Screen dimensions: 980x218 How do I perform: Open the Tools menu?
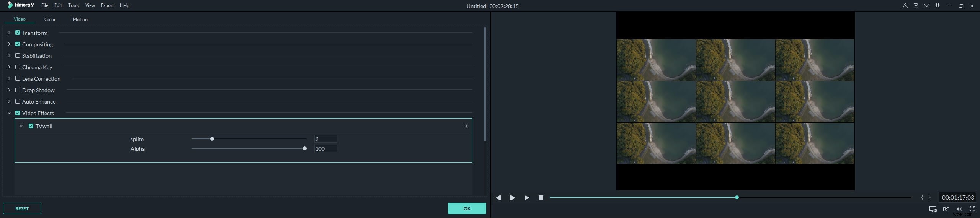click(x=73, y=5)
